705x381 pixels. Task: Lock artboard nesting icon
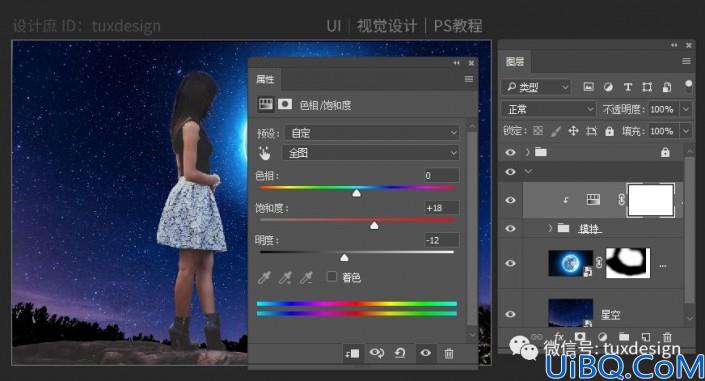click(x=591, y=131)
